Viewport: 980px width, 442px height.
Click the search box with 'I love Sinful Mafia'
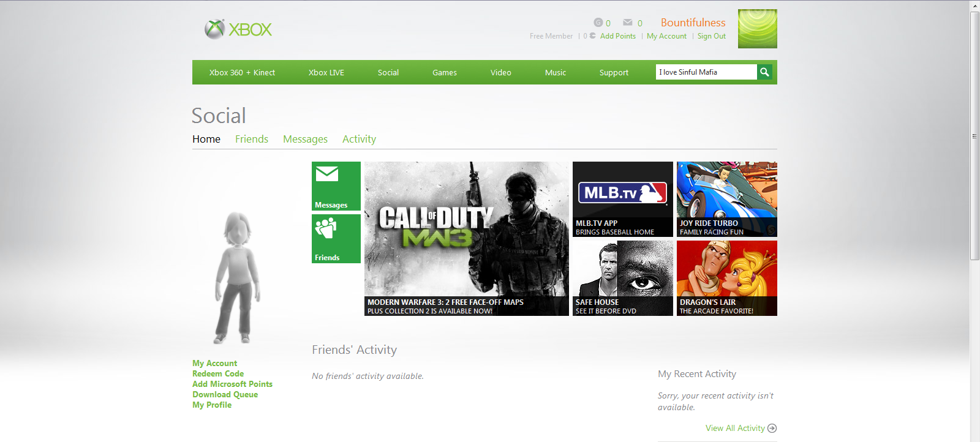(706, 72)
